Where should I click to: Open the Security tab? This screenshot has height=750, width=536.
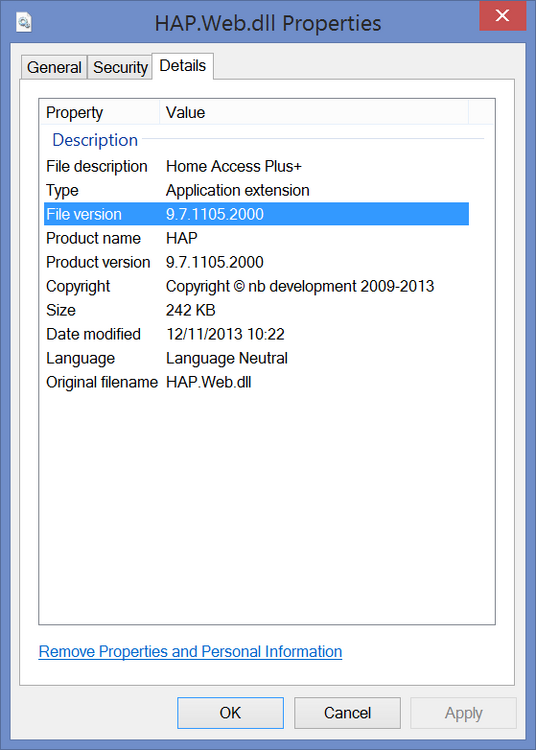(x=120, y=67)
